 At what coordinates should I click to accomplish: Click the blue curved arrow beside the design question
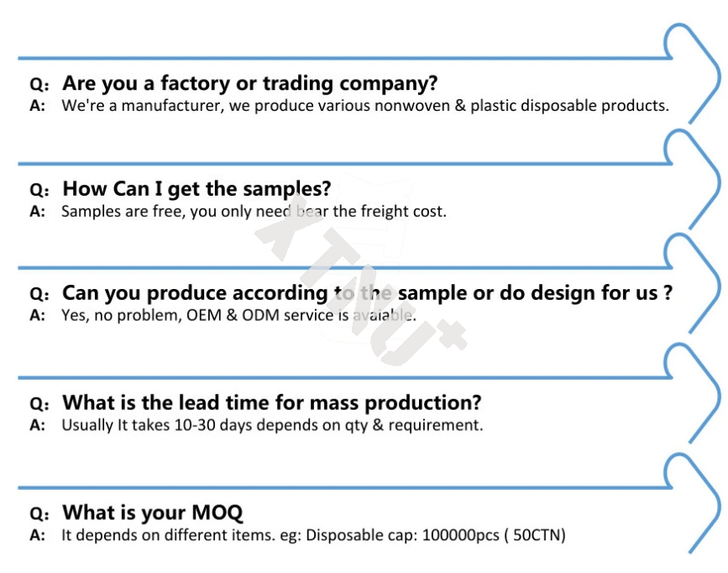[x=692, y=283]
